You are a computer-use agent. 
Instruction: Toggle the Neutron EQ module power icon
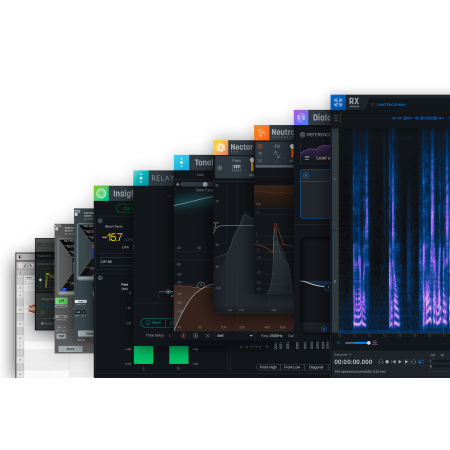point(260,147)
